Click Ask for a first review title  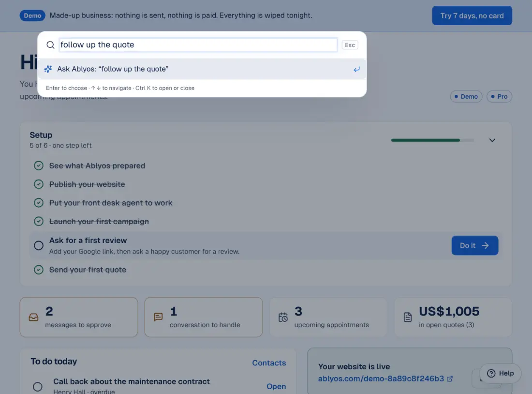[88, 241]
